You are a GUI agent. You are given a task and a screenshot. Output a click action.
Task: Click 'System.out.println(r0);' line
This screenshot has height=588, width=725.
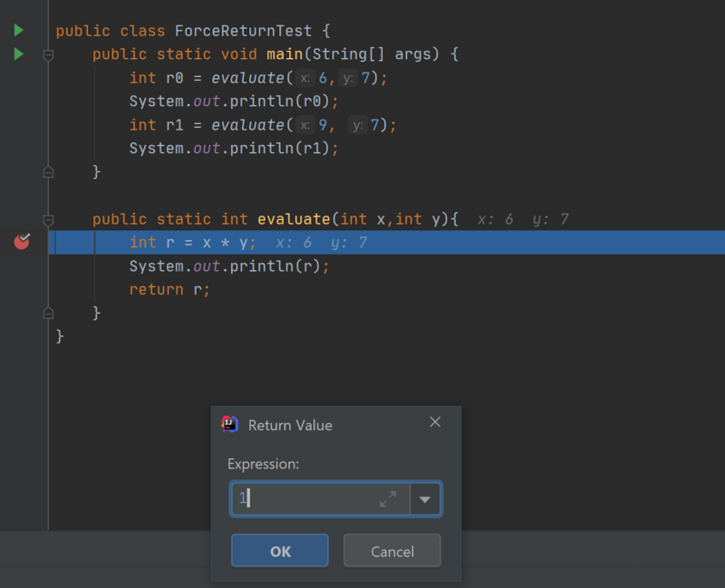click(234, 101)
